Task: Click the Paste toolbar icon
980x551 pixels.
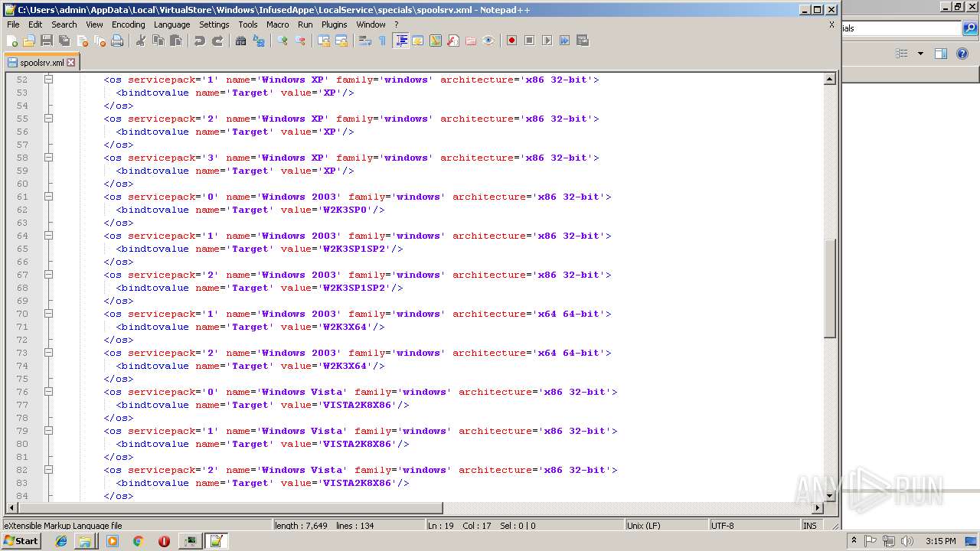Action: coord(176,41)
